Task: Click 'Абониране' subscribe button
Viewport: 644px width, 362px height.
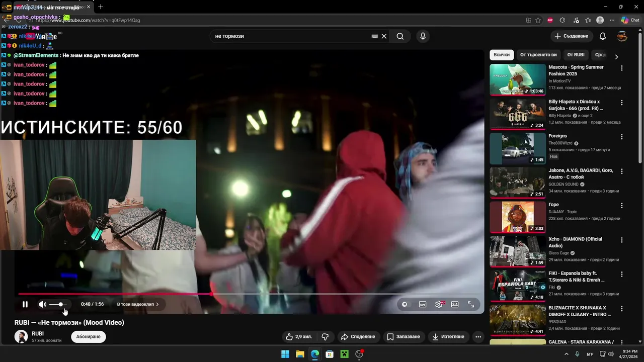Action: [89, 337]
